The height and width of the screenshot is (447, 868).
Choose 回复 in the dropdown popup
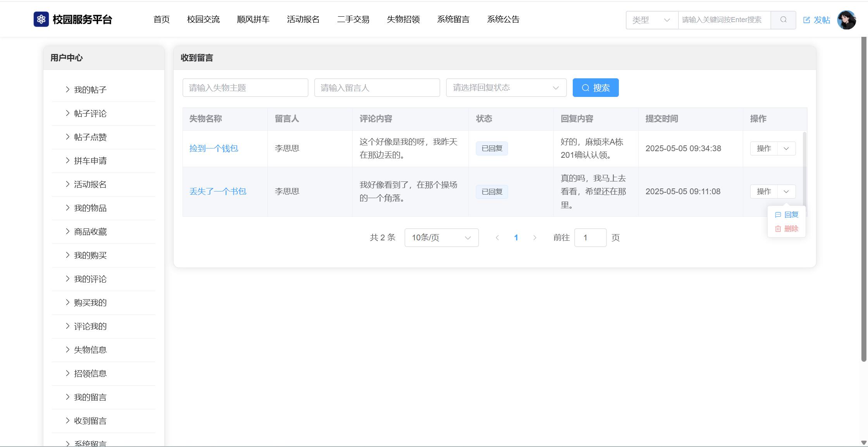pyautogui.click(x=787, y=215)
